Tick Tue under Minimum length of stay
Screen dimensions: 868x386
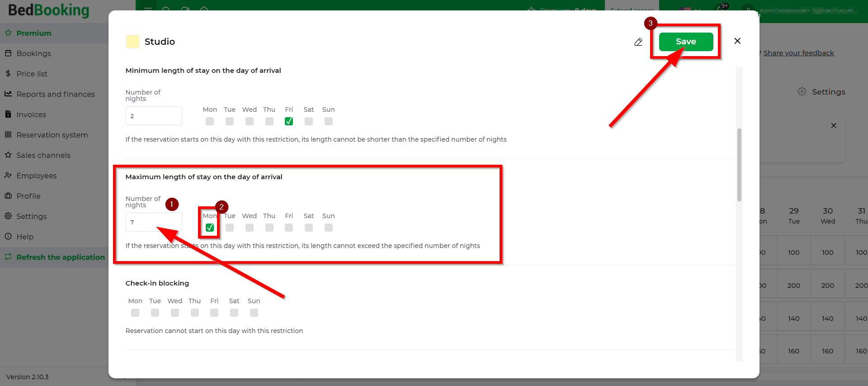(x=230, y=121)
